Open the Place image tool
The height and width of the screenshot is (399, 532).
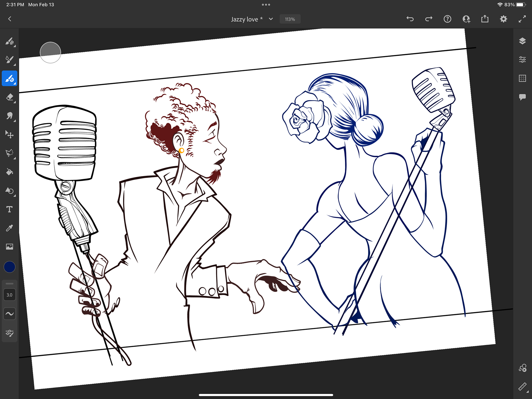coord(9,247)
